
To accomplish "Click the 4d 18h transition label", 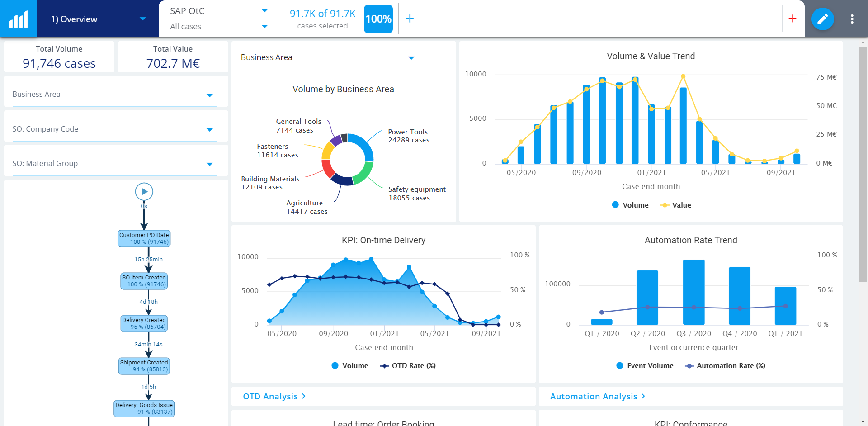I will click(148, 302).
